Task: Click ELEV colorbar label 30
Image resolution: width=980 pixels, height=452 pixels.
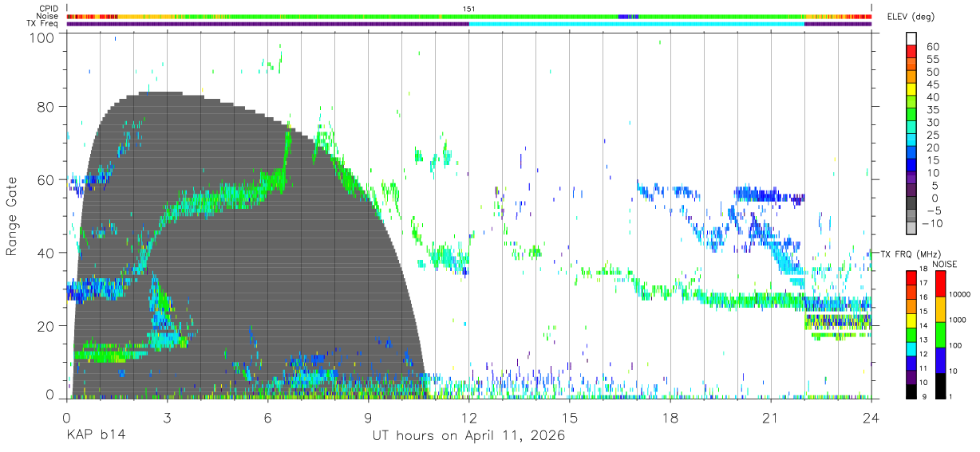Action: click(931, 122)
